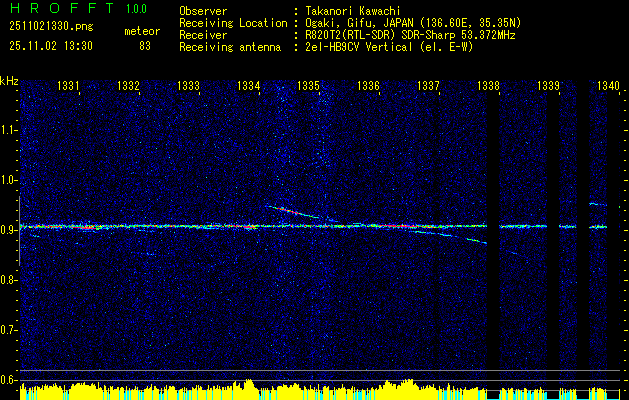The height and width of the screenshot is (400, 629).
Task: Click the antenna text 2el-HB9CV Vertical
Action: 359,47
